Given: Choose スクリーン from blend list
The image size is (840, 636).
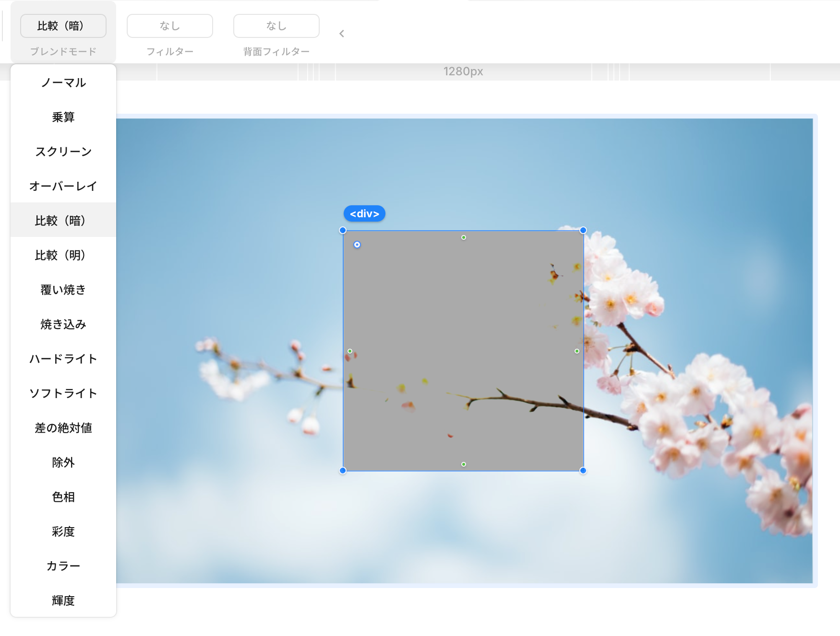Looking at the screenshot, I should pos(63,152).
